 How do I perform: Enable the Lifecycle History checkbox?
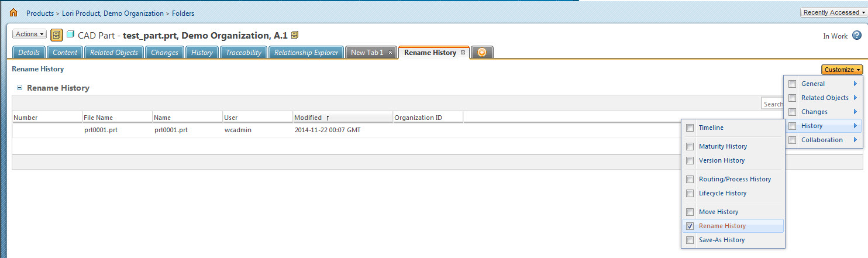690,193
